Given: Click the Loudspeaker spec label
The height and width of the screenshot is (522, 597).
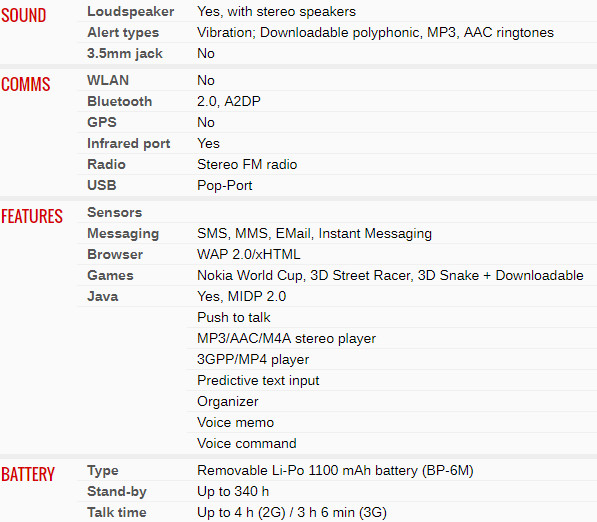Looking at the screenshot, I should [131, 12].
